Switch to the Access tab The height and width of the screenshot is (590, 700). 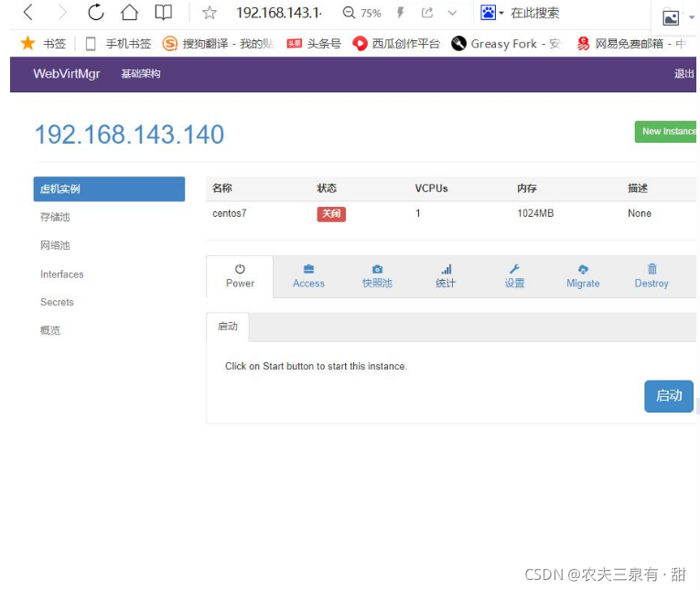tap(308, 276)
